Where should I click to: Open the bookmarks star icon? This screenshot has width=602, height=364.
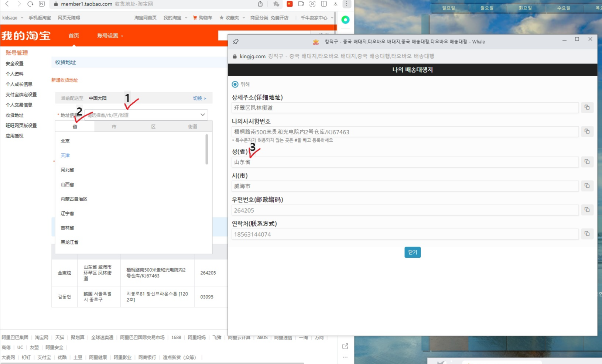pos(276,4)
